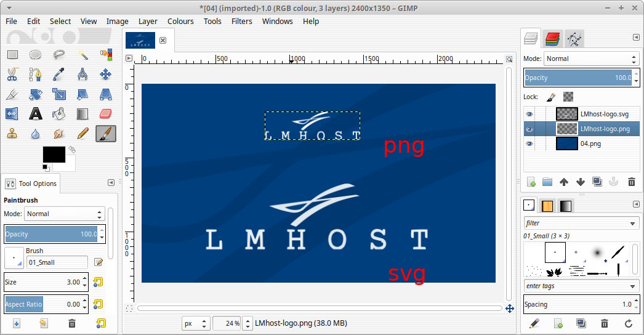Activate the Measure compass tool

[x=83, y=75]
